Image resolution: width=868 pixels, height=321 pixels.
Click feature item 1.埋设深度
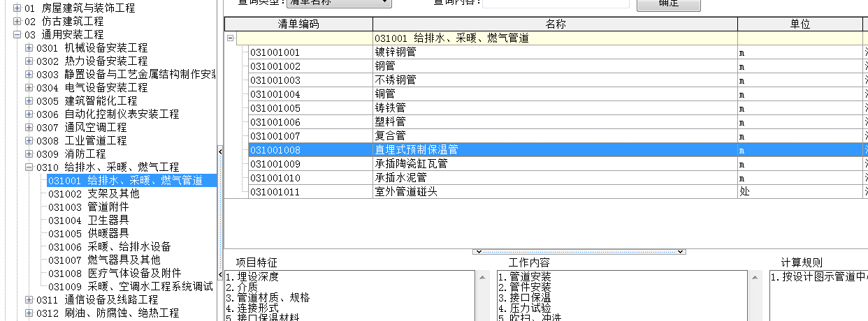[252, 277]
